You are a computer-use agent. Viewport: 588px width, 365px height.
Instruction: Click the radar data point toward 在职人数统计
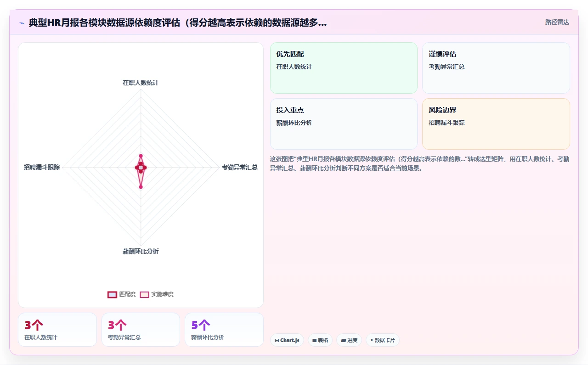[141, 156]
